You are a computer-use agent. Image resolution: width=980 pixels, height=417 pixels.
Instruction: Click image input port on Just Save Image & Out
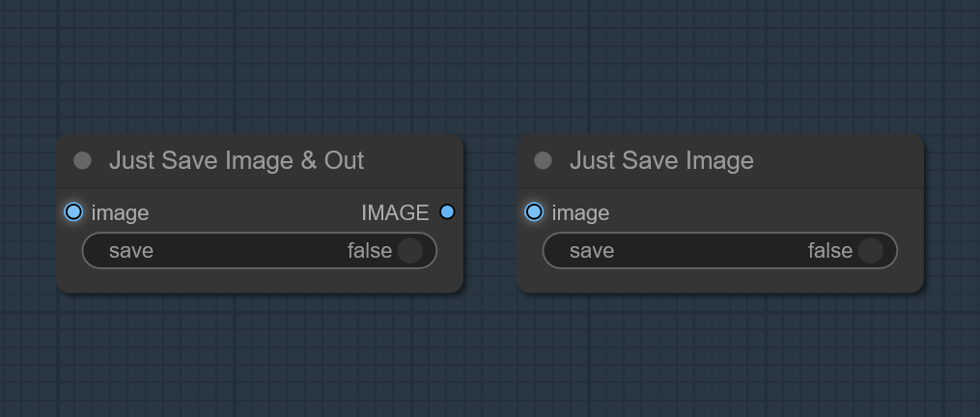pos(73,212)
